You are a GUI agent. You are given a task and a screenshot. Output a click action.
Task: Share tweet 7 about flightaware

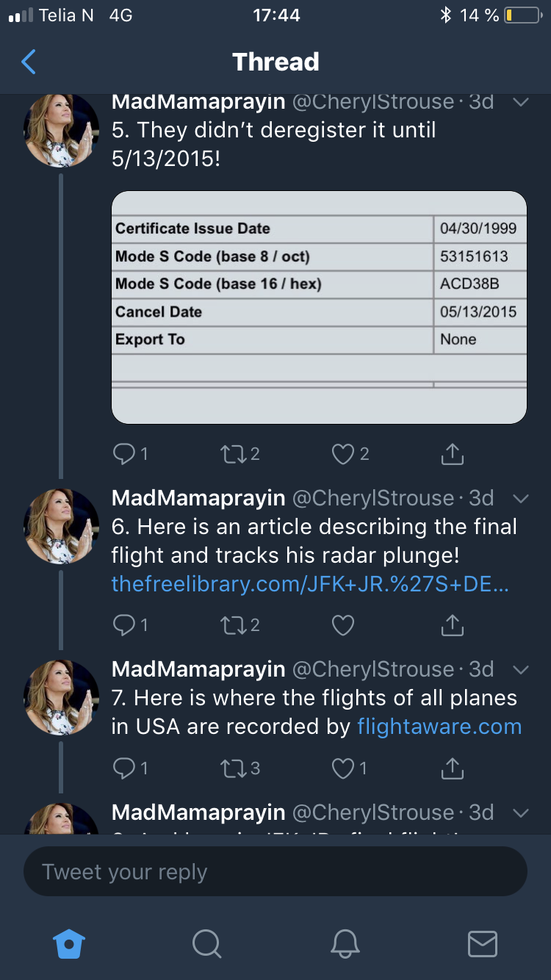click(x=452, y=768)
